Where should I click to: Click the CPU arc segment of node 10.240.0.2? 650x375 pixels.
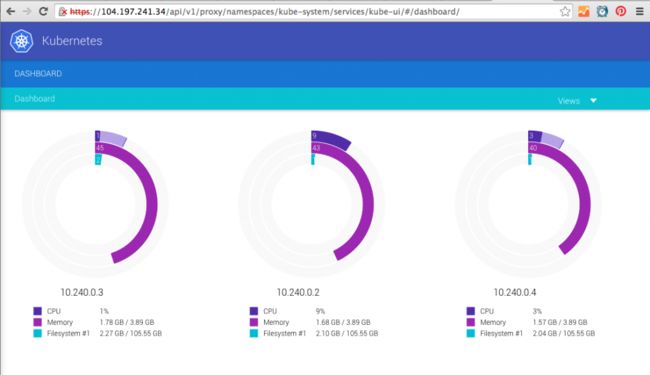click(332, 139)
